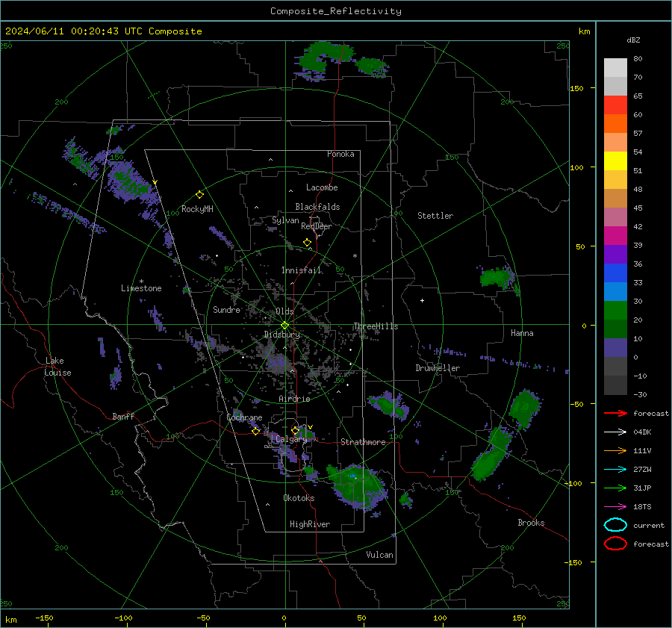Click the green 31JP arrow icon
The height and width of the screenshot is (628, 672).
pyautogui.click(x=615, y=488)
